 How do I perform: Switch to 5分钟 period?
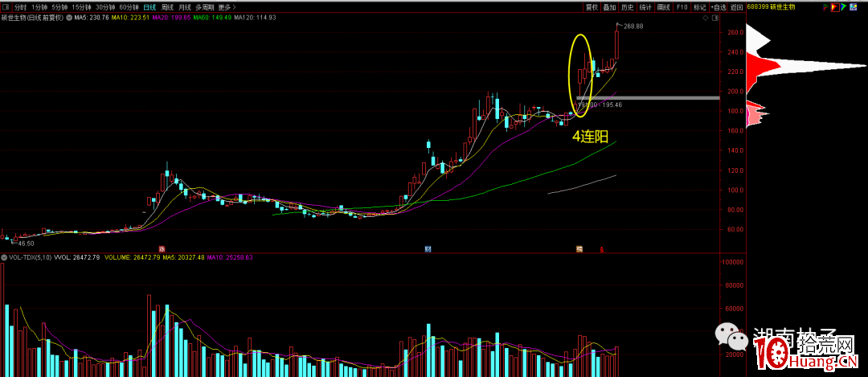click(x=59, y=7)
